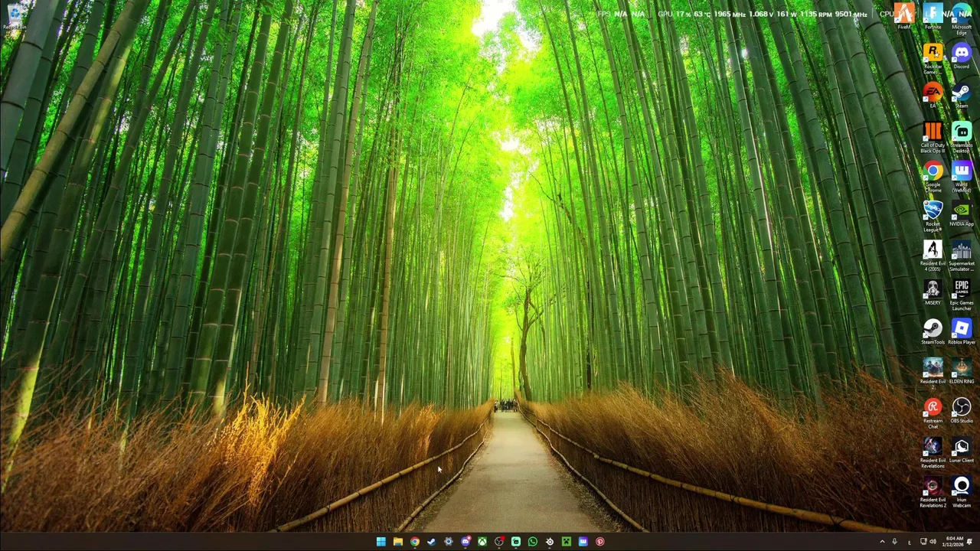The height and width of the screenshot is (551, 980).
Task: Open the notifications bell in the taskbar
Action: tap(971, 542)
